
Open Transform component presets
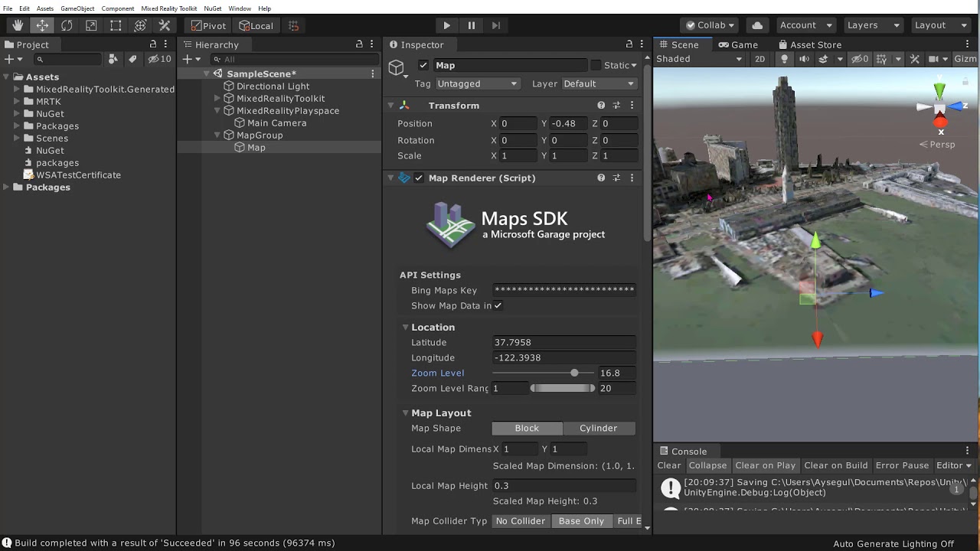616,106
